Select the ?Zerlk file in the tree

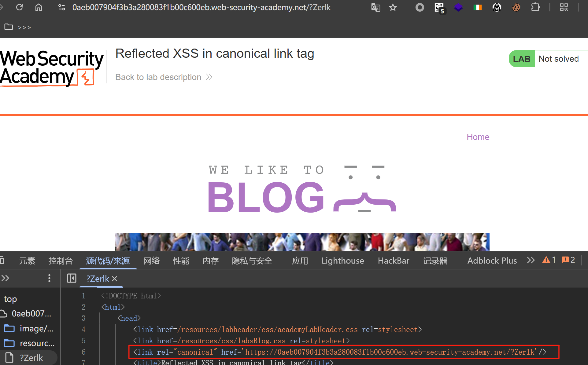31,358
